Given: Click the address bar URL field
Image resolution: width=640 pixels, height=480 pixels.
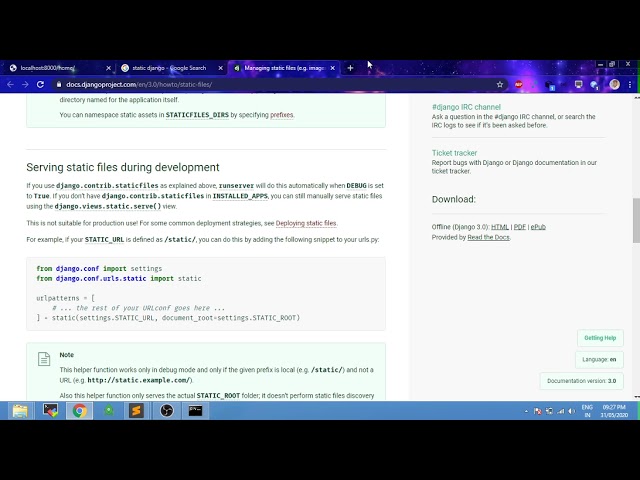Looking at the screenshot, I should point(278,84).
